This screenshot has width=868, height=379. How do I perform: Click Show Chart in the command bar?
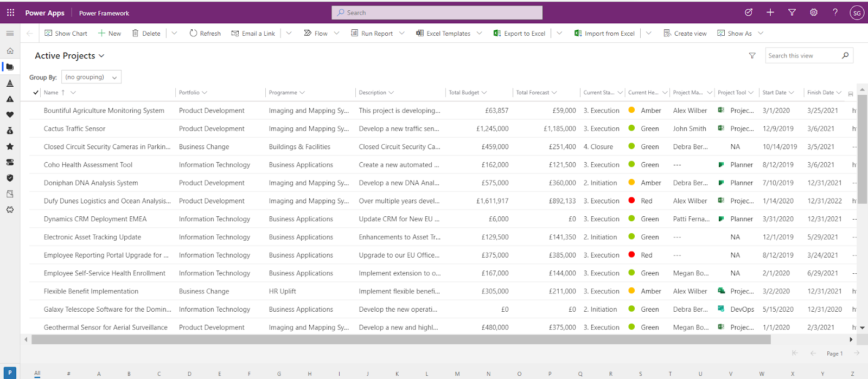66,33
